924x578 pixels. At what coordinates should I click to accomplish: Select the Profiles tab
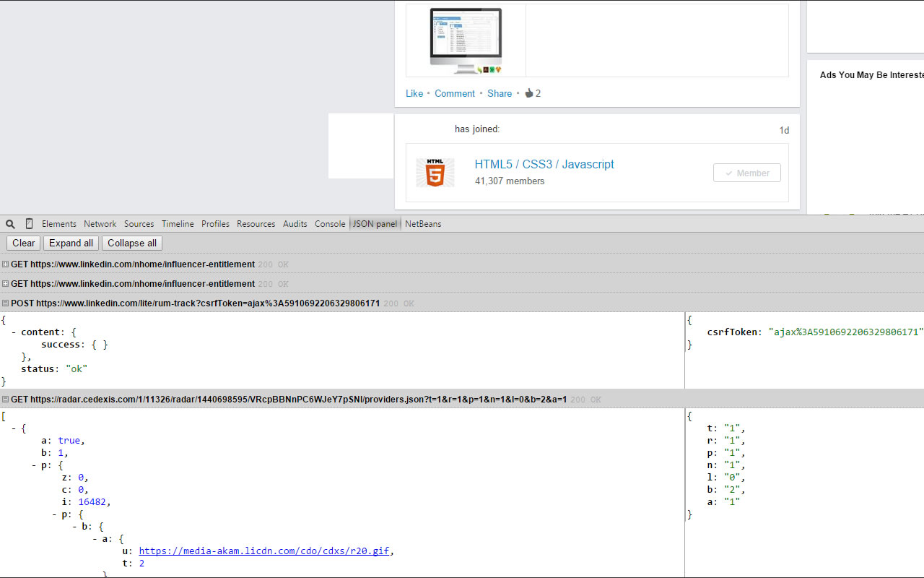pos(215,224)
